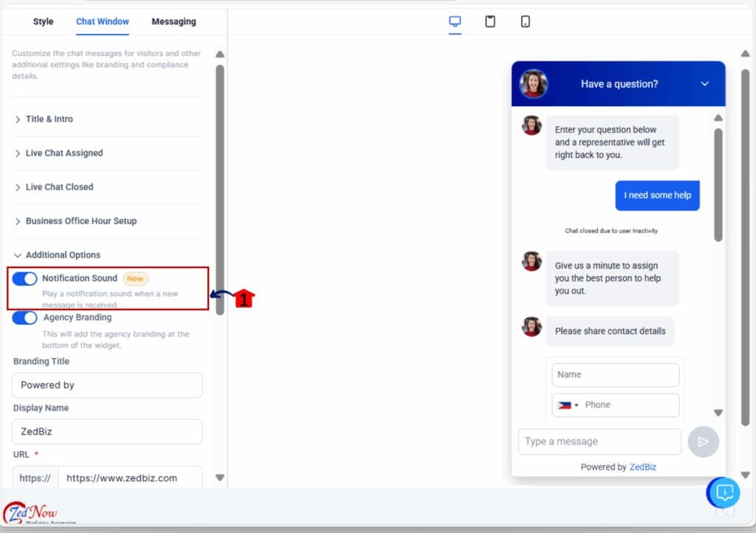Switch to the Style tab
This screenshot has width=756, height=533.
[x=42, y=21]
